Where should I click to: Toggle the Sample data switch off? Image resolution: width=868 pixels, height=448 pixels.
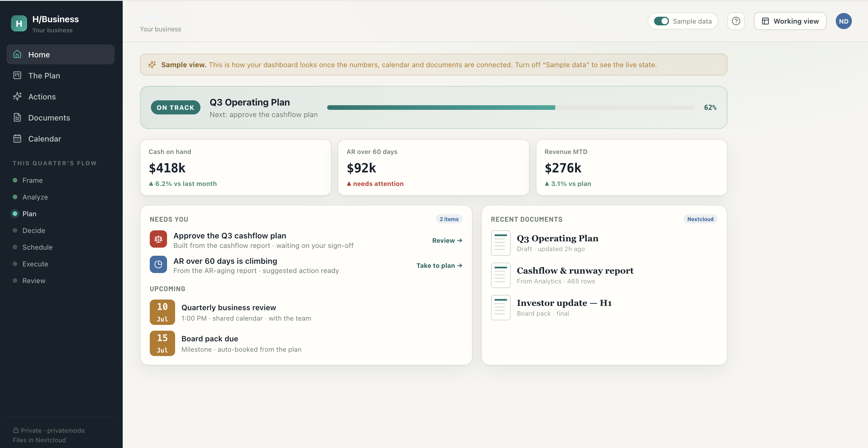pyautogui.click(x=661, y=21)
